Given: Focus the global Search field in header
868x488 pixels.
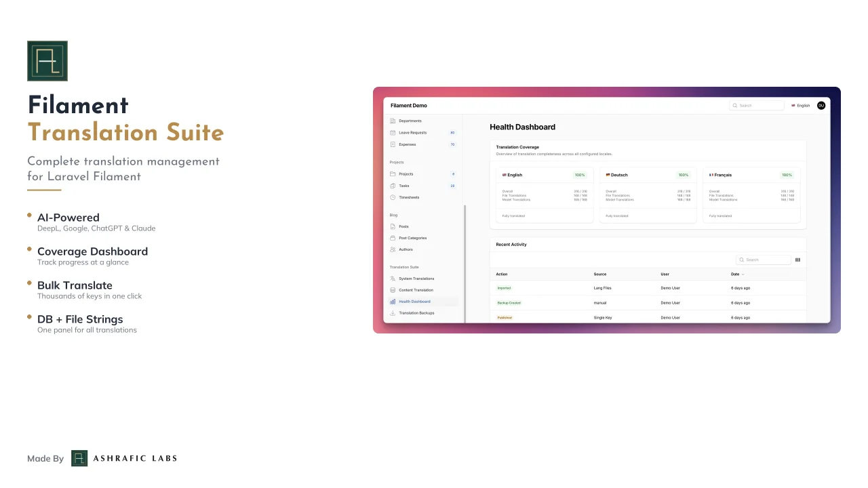Looking at the screenshot, I should [757, 106].
